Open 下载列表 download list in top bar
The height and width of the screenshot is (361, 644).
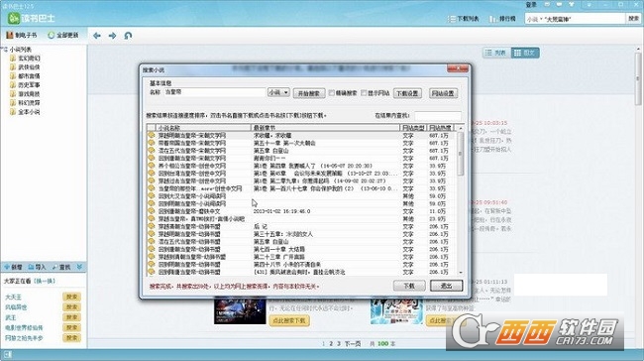click(464, 19)
